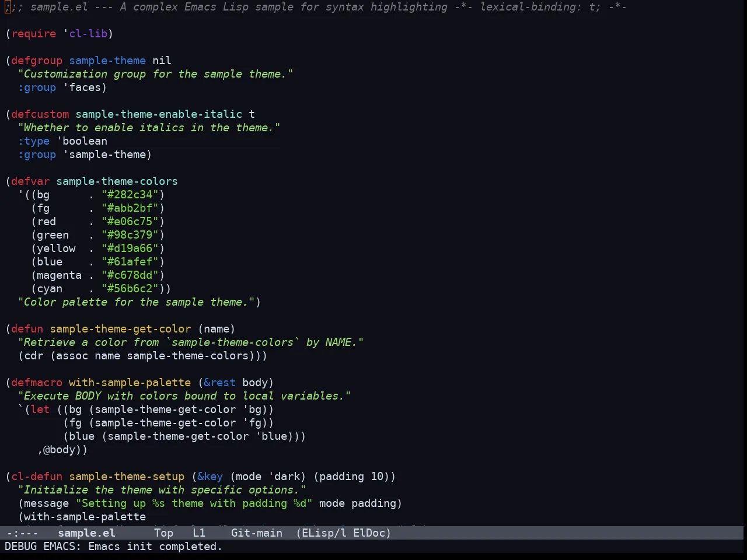The image size is (747, 560).
Task: Click the 'cl-defun' keyword
Action: (37, 477)
